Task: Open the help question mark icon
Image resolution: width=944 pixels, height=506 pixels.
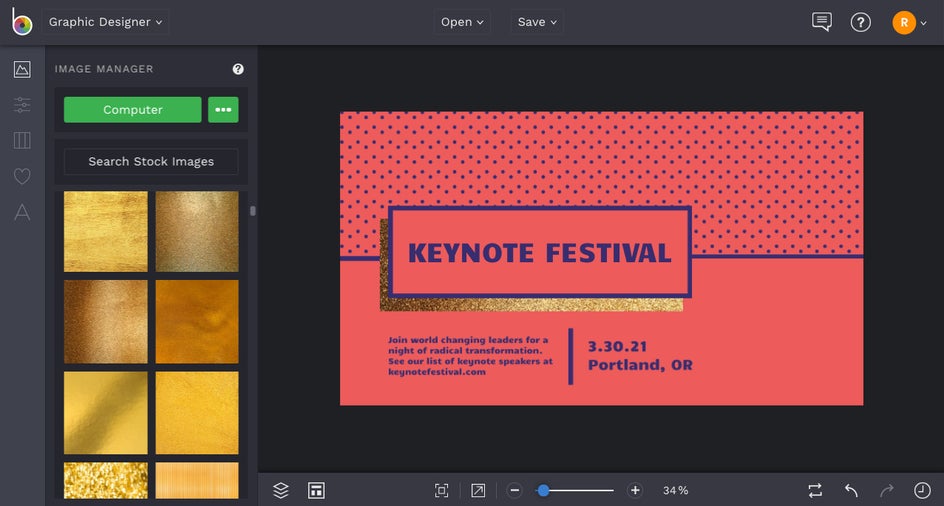Action: point(860,22)
